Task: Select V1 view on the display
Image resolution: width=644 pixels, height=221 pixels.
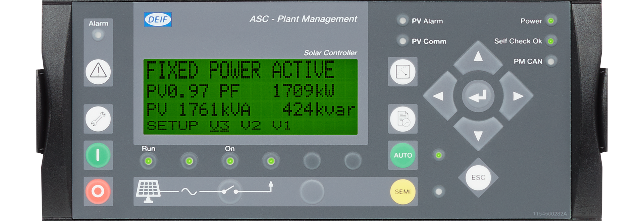Action: click(x=281, y=126)
